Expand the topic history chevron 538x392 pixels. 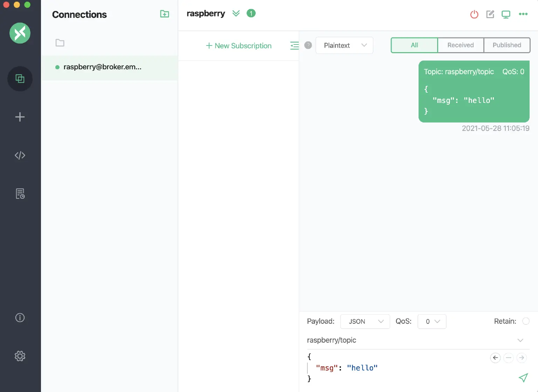coord(520,340)
